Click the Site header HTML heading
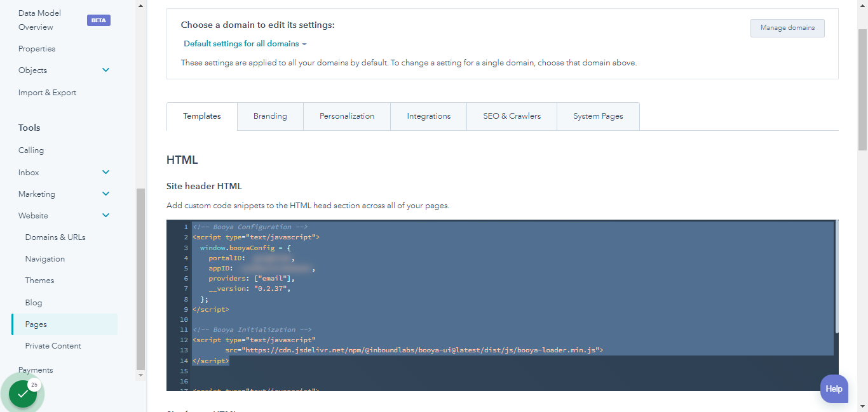 (204, 186)
